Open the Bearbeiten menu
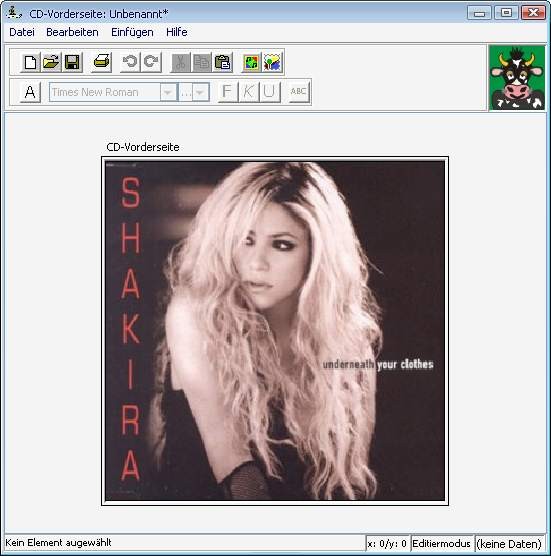This screenshot has height=556, width=551. tap(72, 32)
